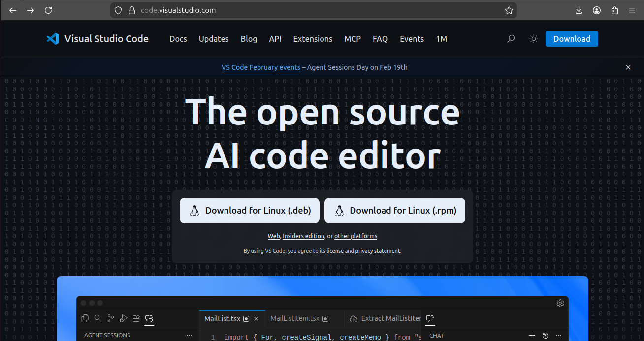Dismiss the February events banner
644x341 pixels.
pyautogui.click(x=628, y=67)
